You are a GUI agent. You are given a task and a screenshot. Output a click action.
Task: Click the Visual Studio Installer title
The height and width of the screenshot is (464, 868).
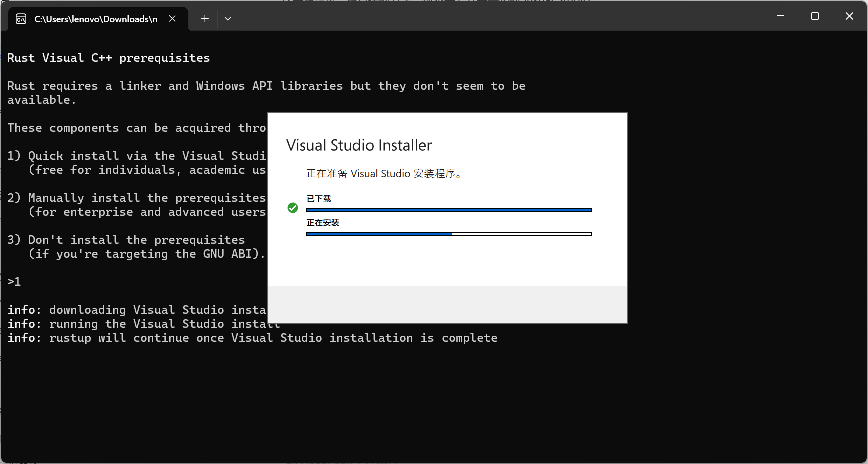[359, 145]
